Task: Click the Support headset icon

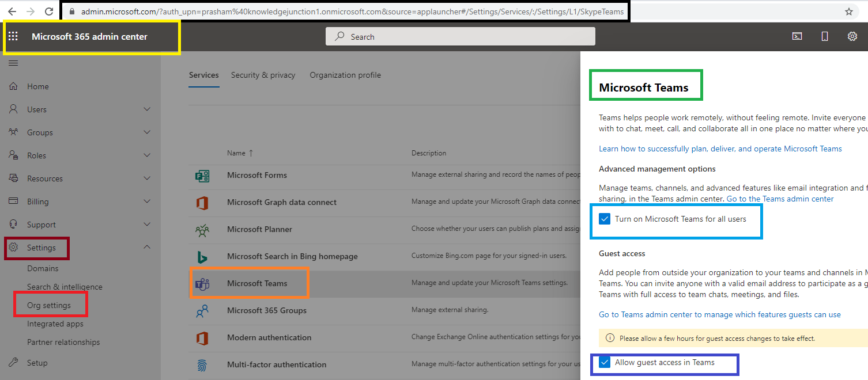Action: [13, 225]
